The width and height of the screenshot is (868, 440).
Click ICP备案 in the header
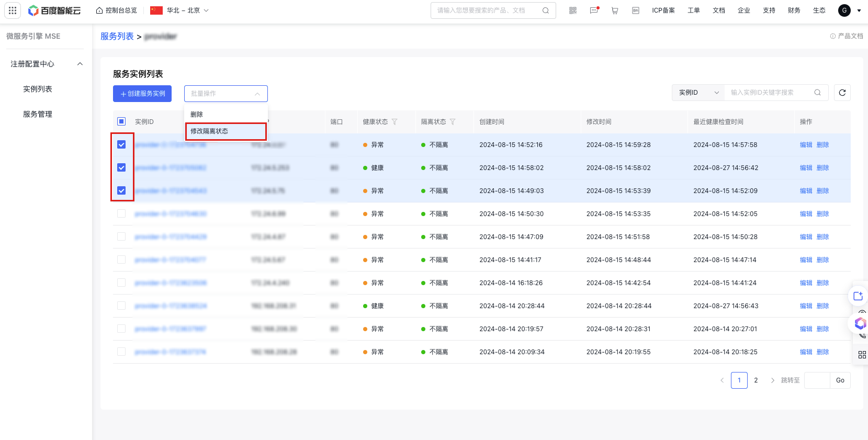click(x=663, y=10)
